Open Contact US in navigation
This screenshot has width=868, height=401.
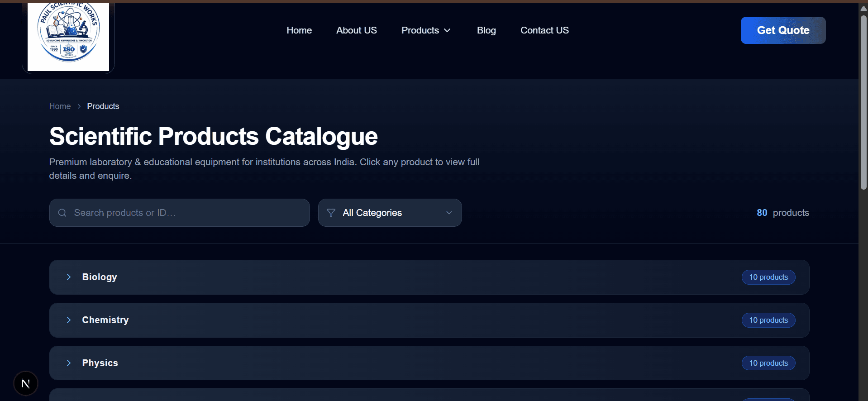click(544, 30)
